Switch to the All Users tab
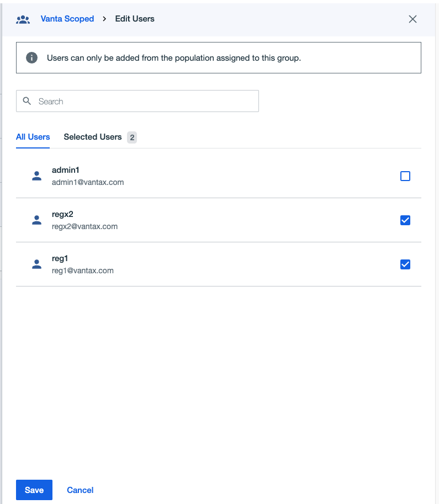Screen dimensions: 439x504 point(33,137)
